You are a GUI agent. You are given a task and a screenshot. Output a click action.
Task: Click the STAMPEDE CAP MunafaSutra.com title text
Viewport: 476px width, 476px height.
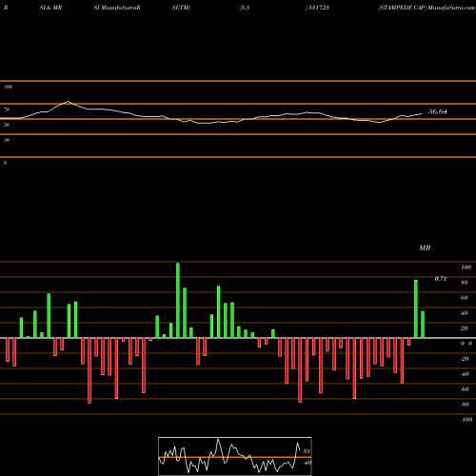pos(426,8)
